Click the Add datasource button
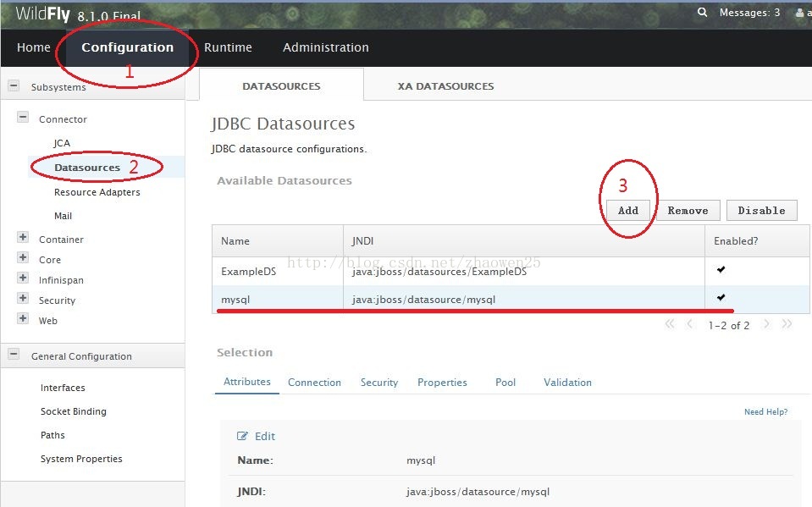Screen dimensions: 812x507 click(x=628, y=211)
